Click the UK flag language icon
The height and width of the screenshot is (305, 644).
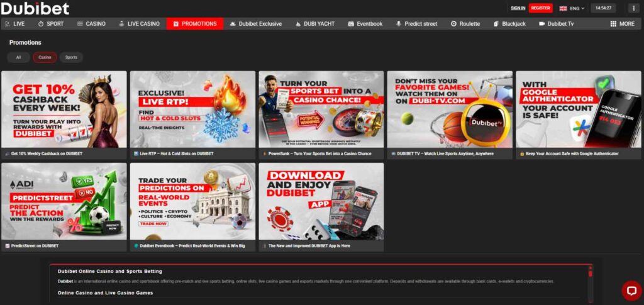[563, 8]
